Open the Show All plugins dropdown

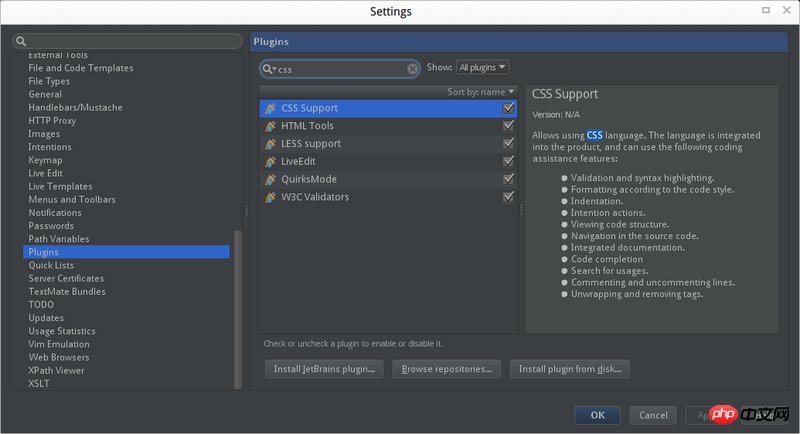point(482,67)
